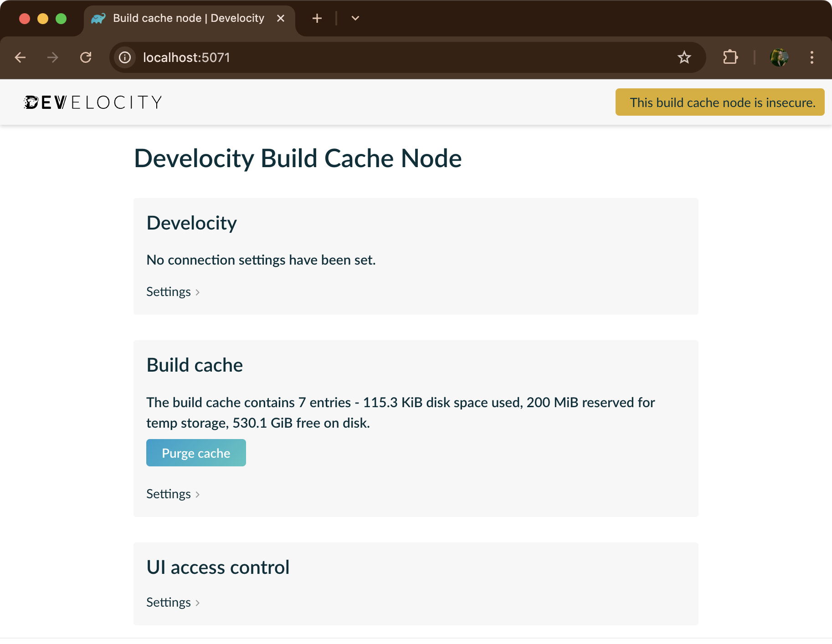Click the UI access control heading
Image resolution: width=832 pixels, height=644 pixels.
(218, 567)
